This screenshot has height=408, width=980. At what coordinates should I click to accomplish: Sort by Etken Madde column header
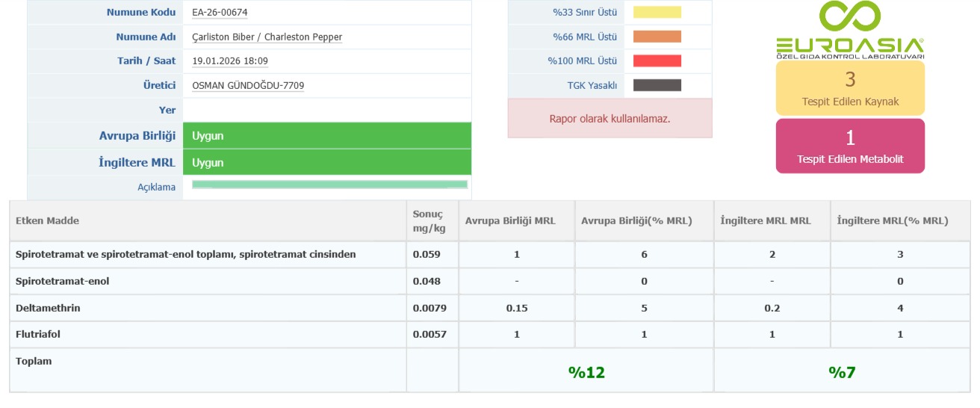[x=48, y=221]
